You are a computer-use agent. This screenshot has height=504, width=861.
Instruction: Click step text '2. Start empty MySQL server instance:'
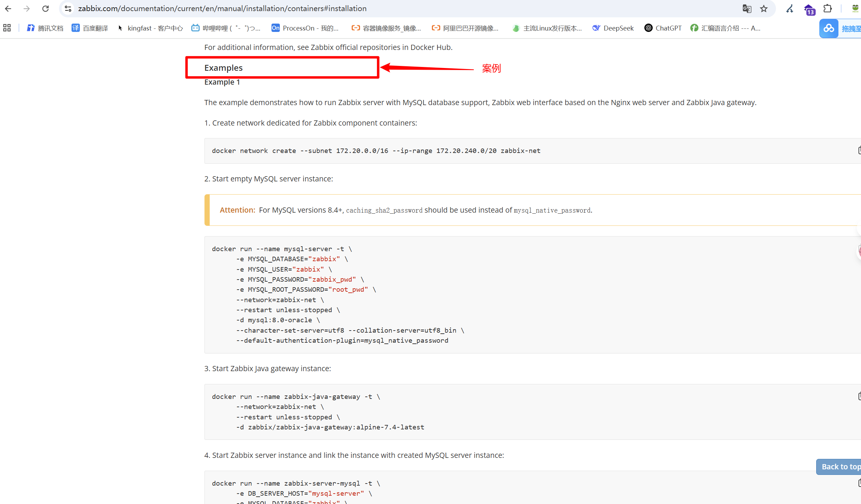268,179
